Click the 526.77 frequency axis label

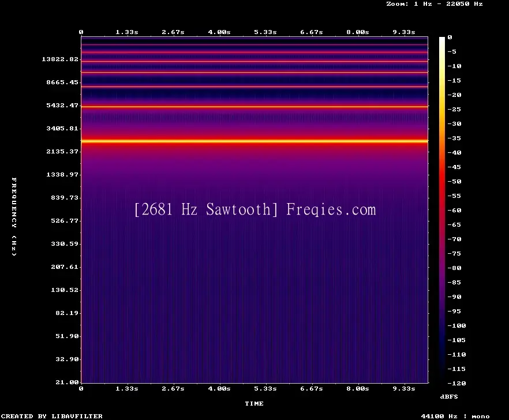pos(65,220)
